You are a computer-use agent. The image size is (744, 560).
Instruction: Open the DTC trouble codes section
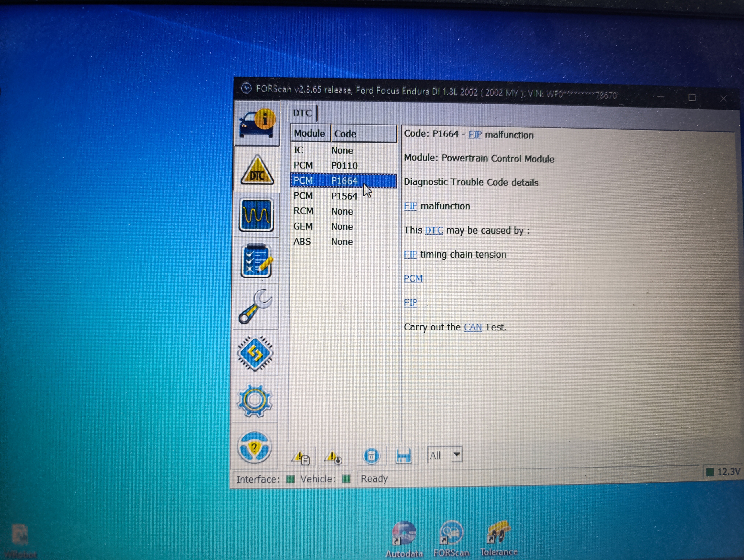[x=257, y=170]
